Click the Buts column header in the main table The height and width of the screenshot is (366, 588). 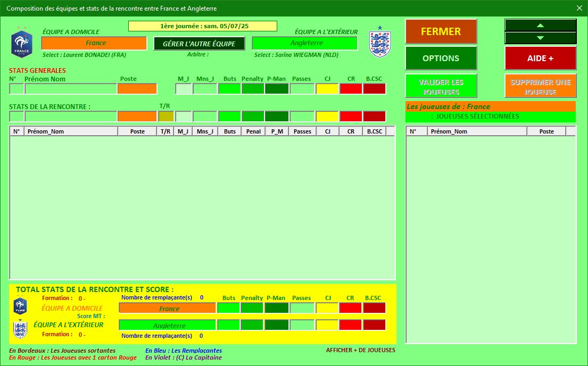(x=229, y=131)
